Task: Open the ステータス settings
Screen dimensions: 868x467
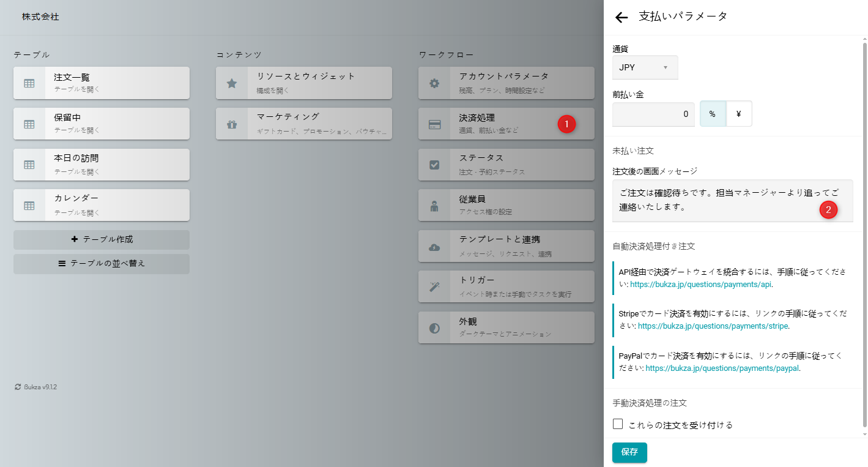Action: (506, 165)
